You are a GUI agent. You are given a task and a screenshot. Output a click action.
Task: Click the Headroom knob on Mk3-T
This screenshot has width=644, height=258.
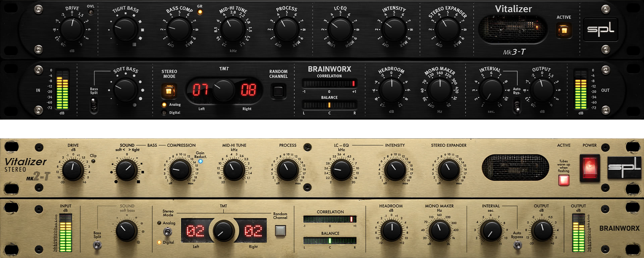click(x=391, y=90)
